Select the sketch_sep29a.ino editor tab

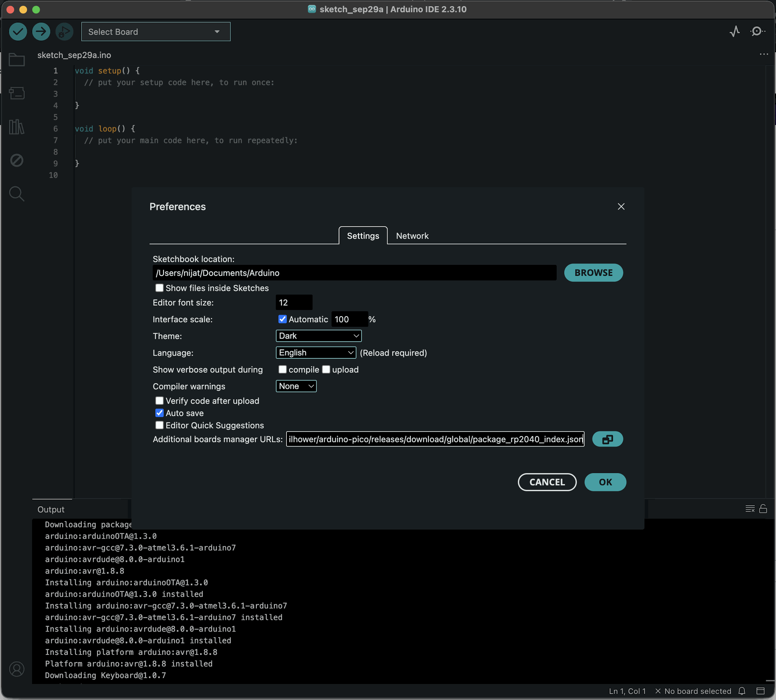74,55
